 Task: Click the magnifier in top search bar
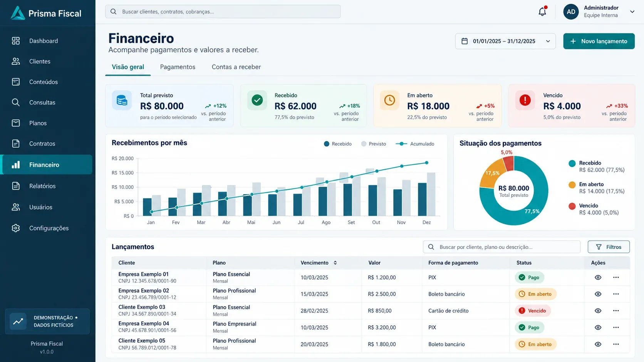(114, 12)
